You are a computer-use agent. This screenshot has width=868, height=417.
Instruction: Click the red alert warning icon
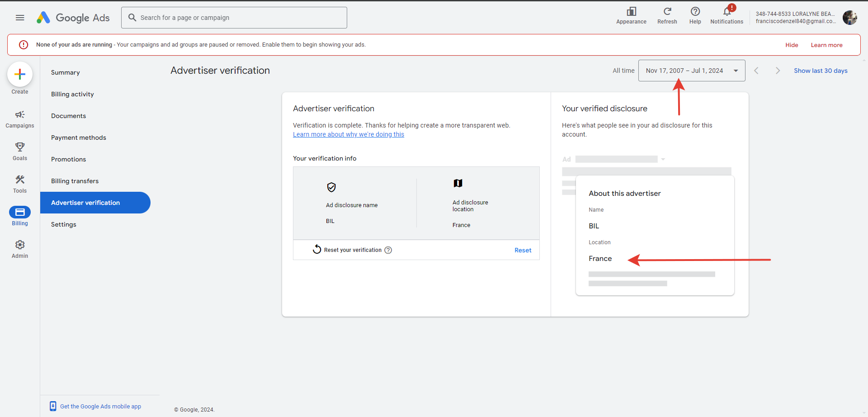click(x=24, y=45)
